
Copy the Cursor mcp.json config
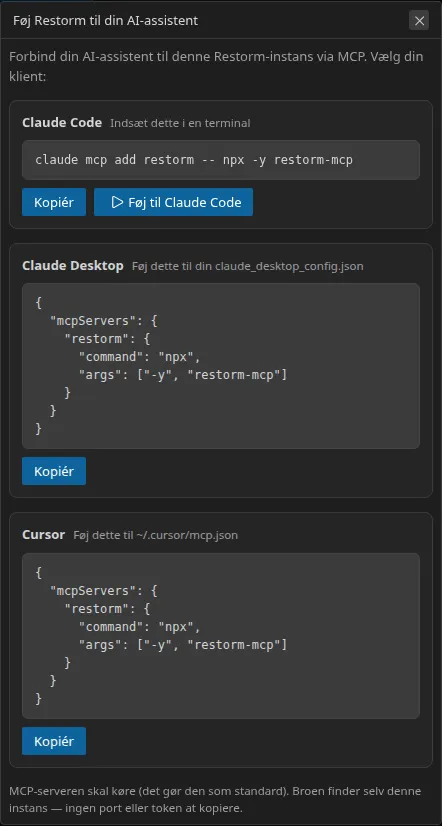point(54,741)
